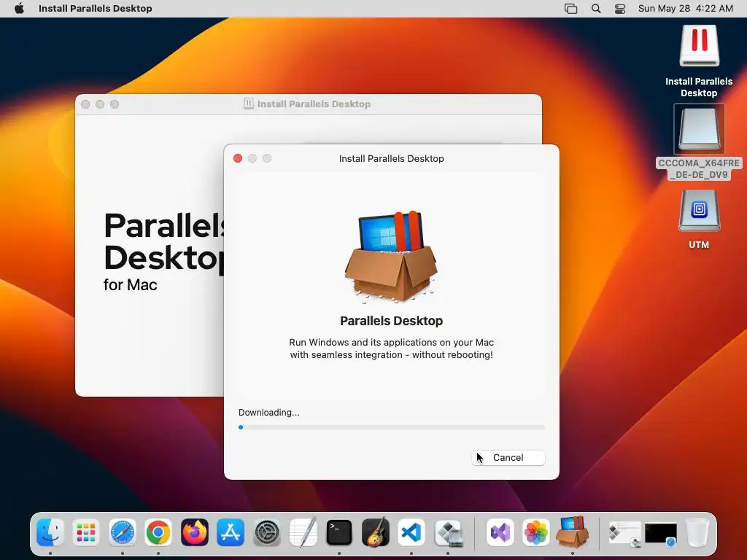Viewport: 747px width, 560px height.
Task: Click the Parallels Desktop box icon in installer
Action: pyautogui.click(x=391, y=256)
